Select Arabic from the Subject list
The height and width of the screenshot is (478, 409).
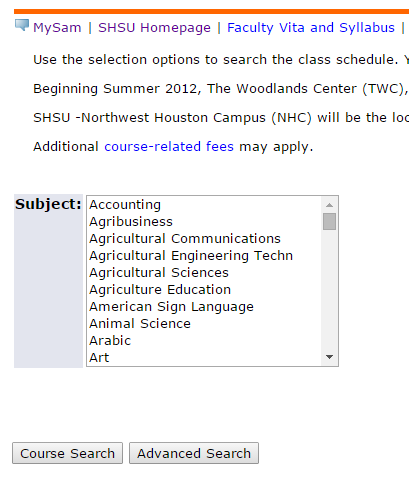[x=204, y=341]
